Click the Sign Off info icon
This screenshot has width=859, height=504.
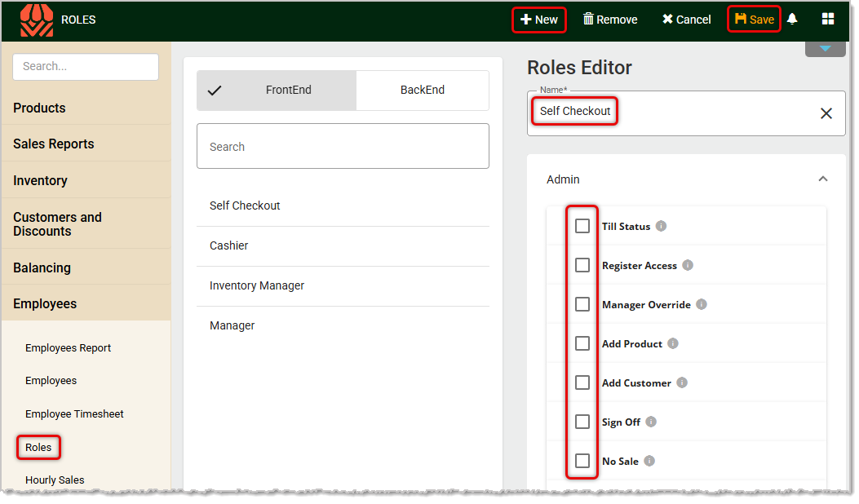[651, 422]
